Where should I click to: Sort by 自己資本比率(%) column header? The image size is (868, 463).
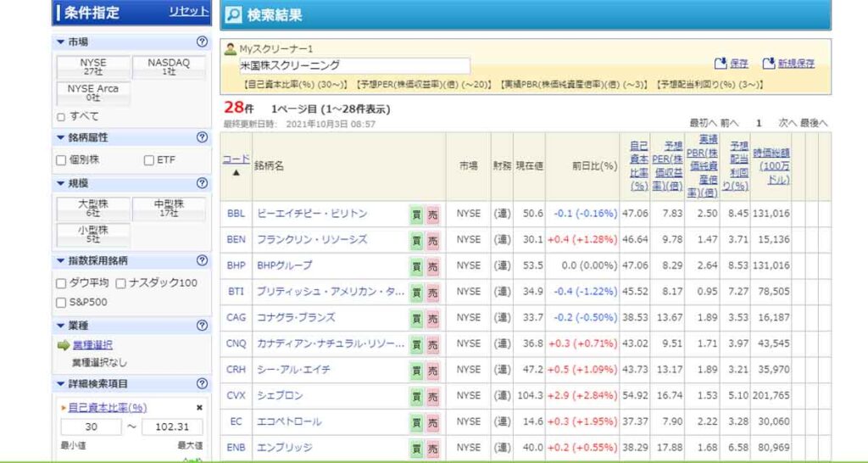click(x=639, y=166)
